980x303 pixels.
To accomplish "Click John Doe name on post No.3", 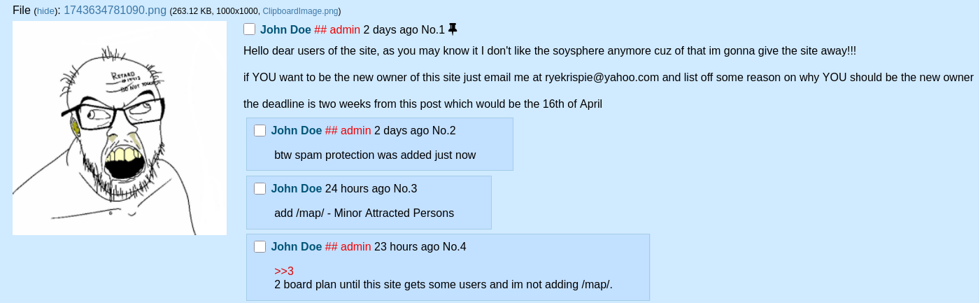I will point(297,188).
